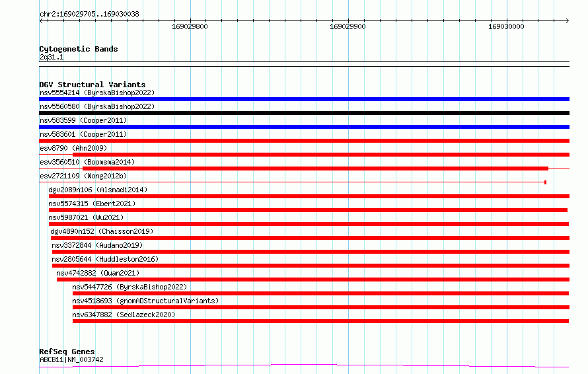Click the Cytogenetic Bands track heading

tap(79, 49)
